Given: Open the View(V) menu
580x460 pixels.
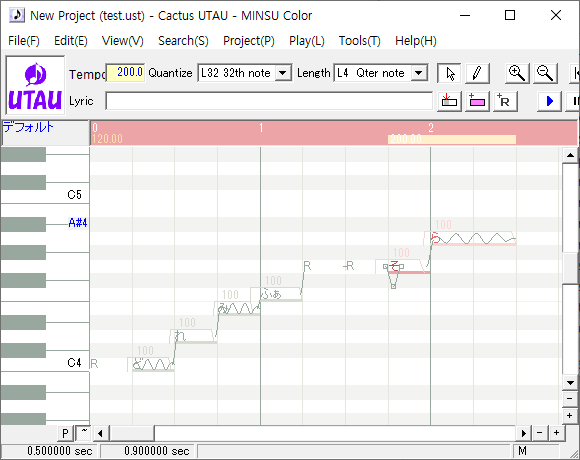Looking at the screenshot, I should coord(122,41).
